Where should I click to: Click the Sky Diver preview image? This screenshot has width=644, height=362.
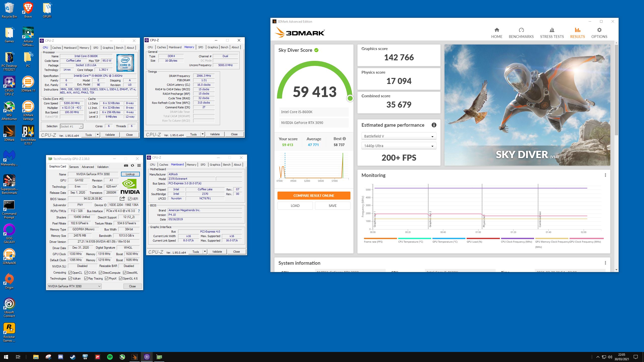(x=527, y=105)
